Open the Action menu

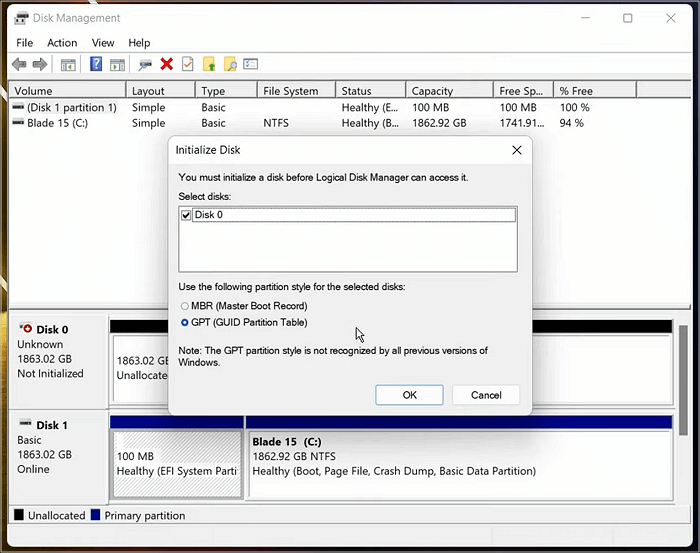click(62, 43)
